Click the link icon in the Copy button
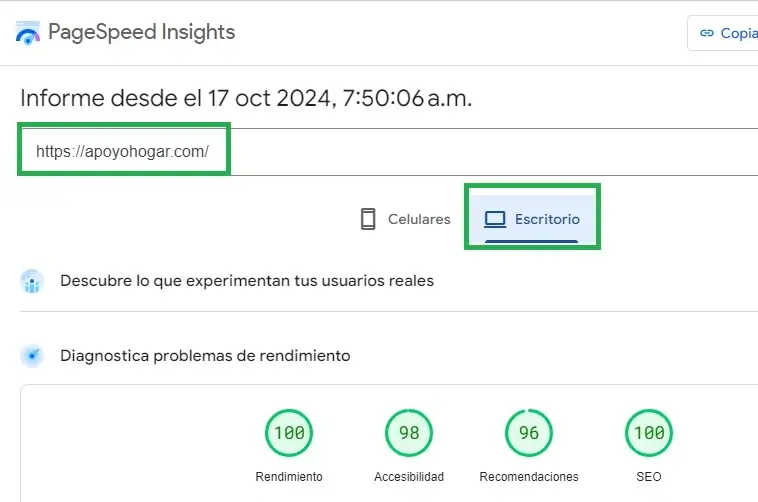This screenshot has height=502, width=758. [707, 33]
